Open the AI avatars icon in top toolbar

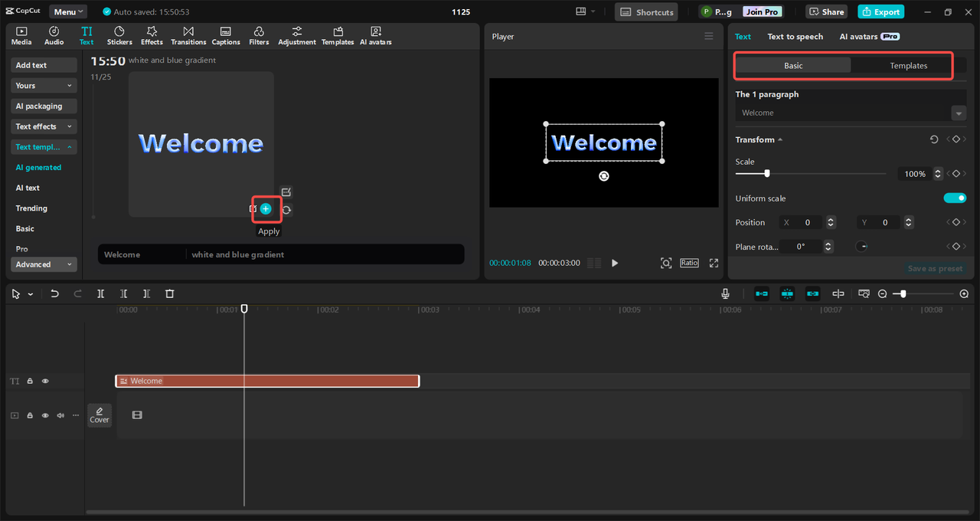click(x=376, y=31)
